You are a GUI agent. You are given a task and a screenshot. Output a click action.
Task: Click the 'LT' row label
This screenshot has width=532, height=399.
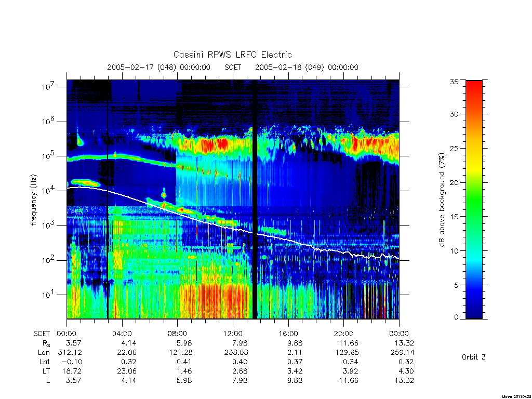click(x=46, y=371)
